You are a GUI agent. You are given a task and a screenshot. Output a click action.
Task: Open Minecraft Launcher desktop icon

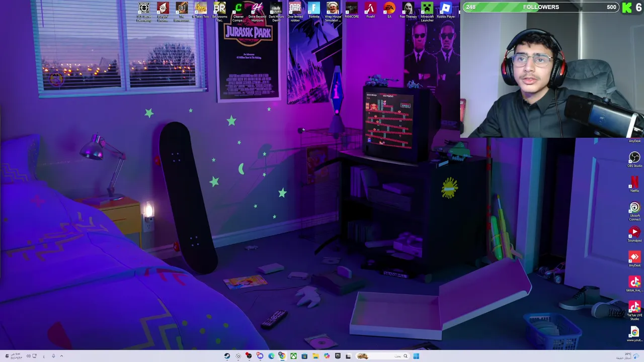pos(427,12)
